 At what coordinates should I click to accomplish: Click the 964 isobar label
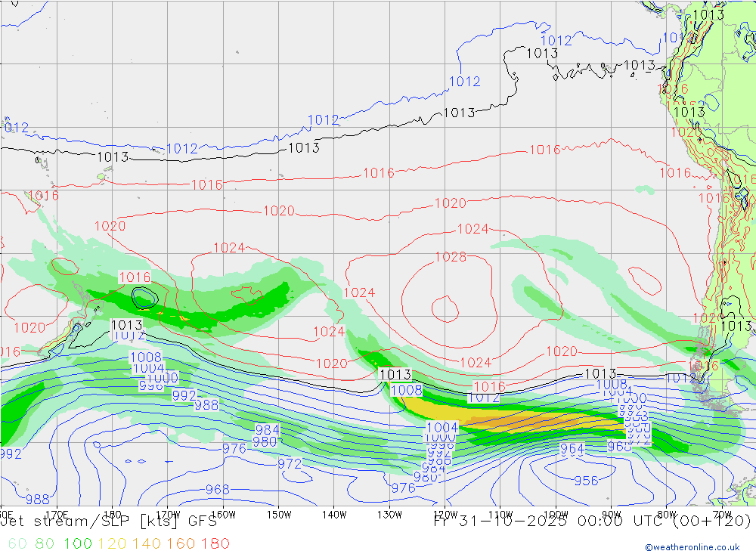tap(572, 449)
